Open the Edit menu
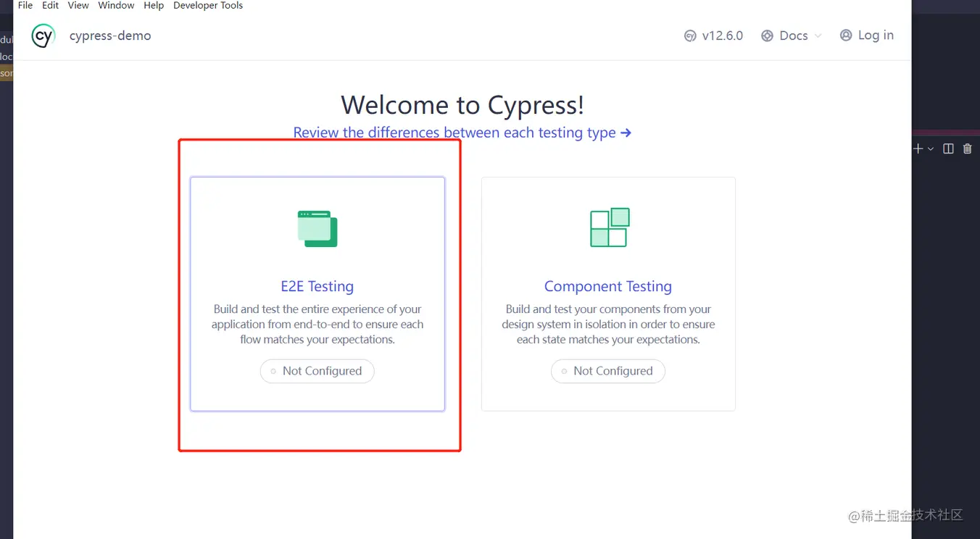The image size is (980, 539). coord(51,5)
